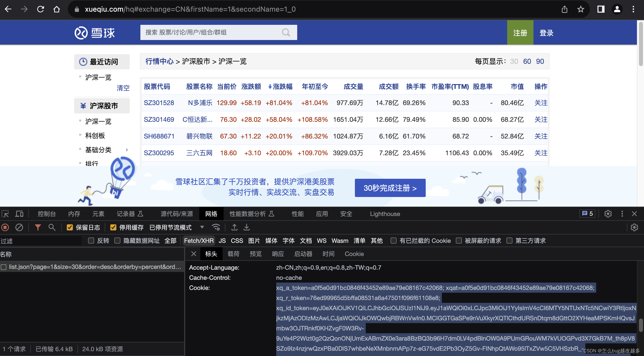
Task: Open the SZ301528 stock code link
Action: click(159, 103)
